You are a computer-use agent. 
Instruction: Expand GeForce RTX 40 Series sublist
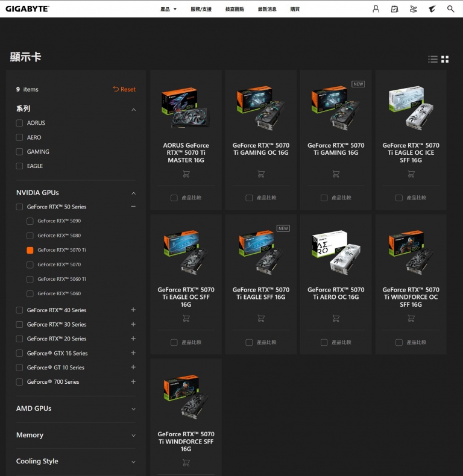point(133,310)
